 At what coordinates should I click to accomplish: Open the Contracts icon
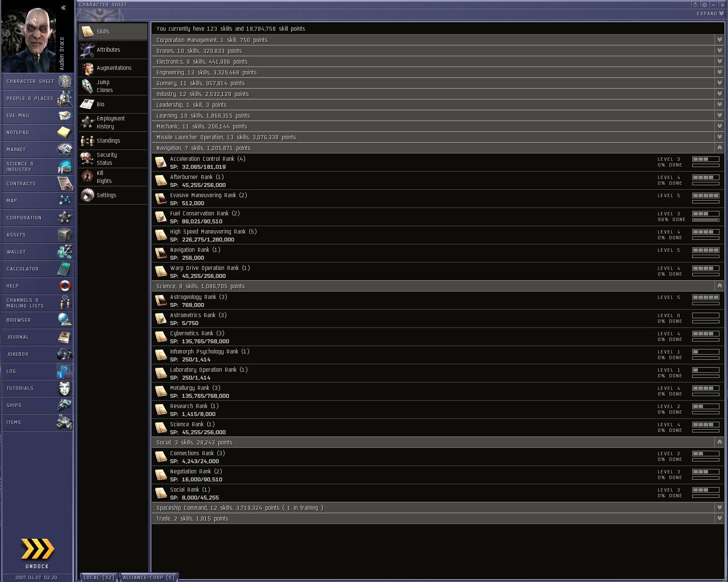pos(65,184)
